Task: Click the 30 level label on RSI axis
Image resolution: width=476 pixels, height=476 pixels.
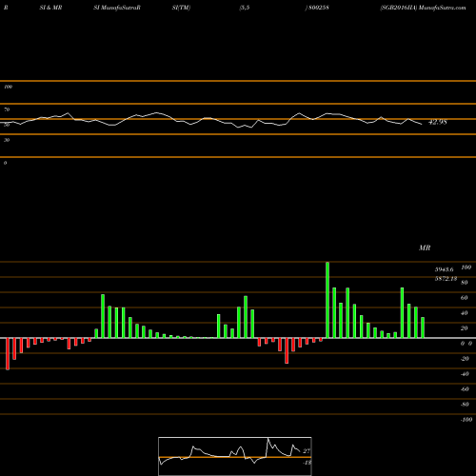Action: point(7,140)
